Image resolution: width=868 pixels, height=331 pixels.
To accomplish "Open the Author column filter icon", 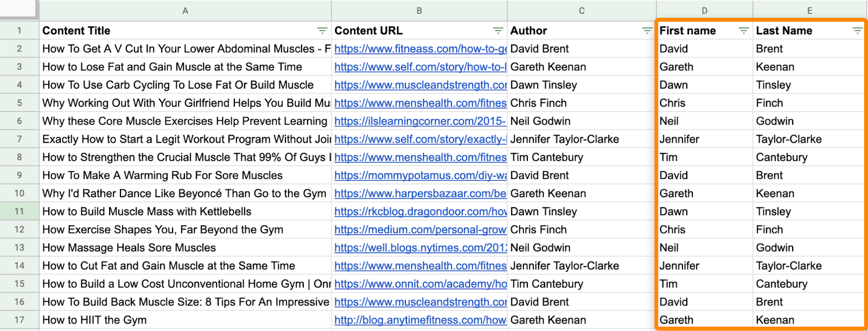I will click(647, 31).
